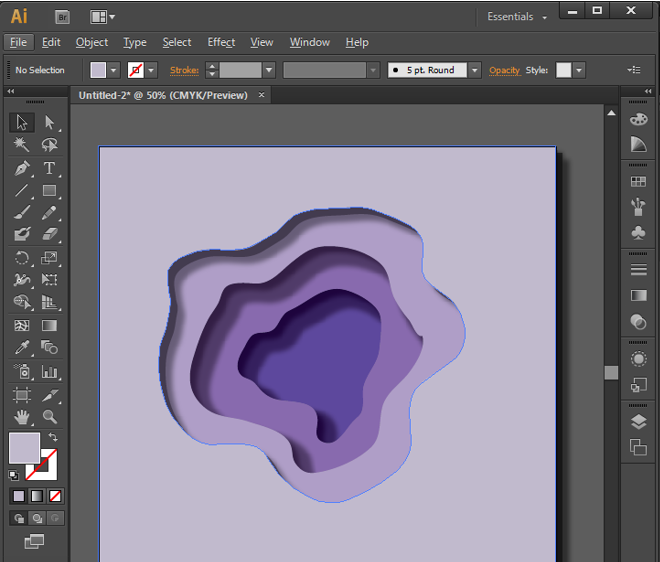Open fill color dropdown in control bar
This screenshot has width=660, height=562.
[113, 70]
